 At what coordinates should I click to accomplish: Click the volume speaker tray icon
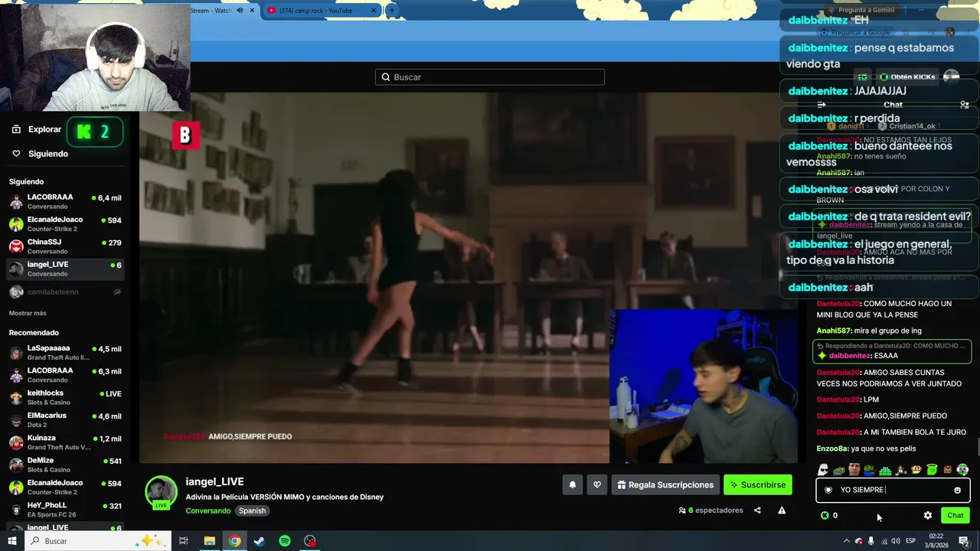pyautogui.click(x=896, y=541)
